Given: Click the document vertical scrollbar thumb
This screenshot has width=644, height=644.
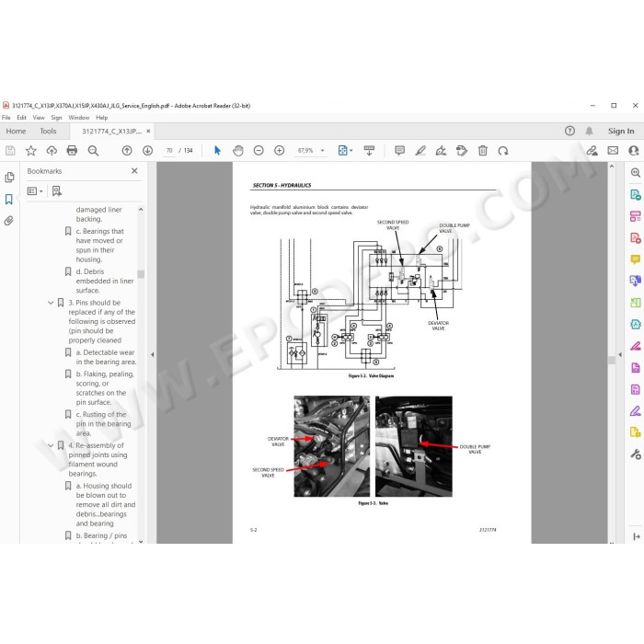Looking at the screenshot, I should 612,361.
